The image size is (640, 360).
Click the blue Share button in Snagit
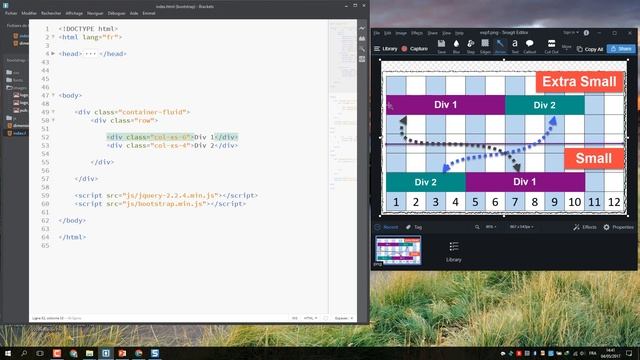click(x=621, y=49)
